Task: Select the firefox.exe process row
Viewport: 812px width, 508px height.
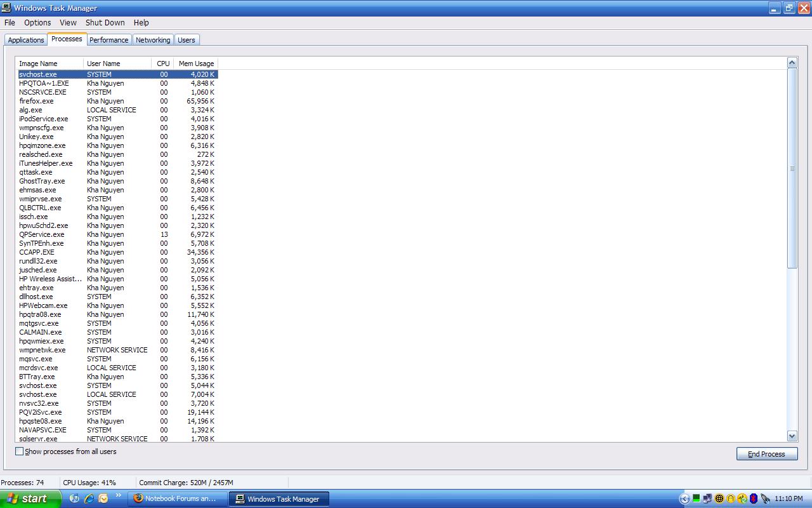Action: (117, 101)
